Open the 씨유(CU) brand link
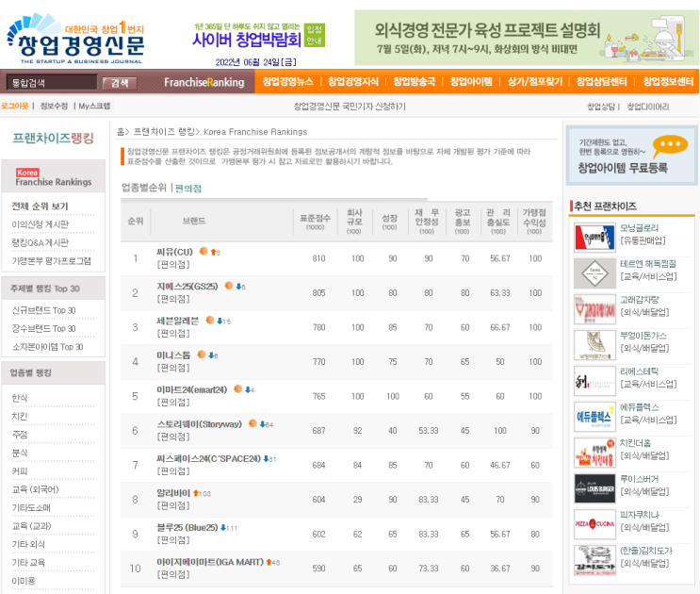Image resolution: width=700 pixels, height=594 pixels. (174, 252)
